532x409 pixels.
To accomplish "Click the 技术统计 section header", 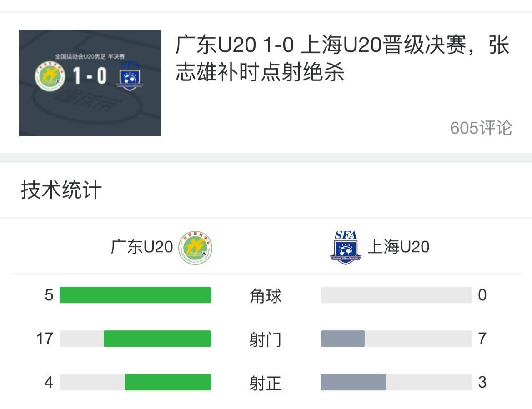I will point(61,190).
